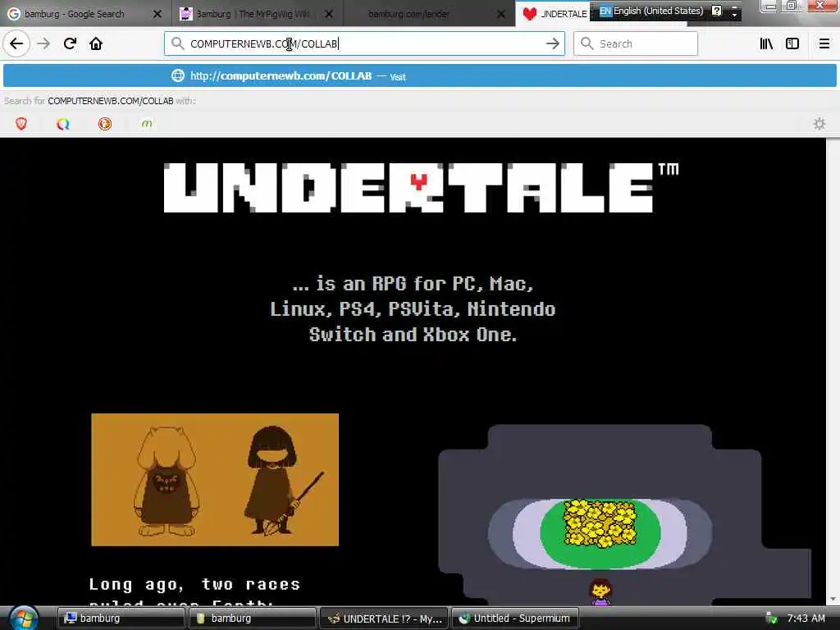840x630 pixels.
Task: Select the UNDERTALE browser tab
Action: pos(555,14)
